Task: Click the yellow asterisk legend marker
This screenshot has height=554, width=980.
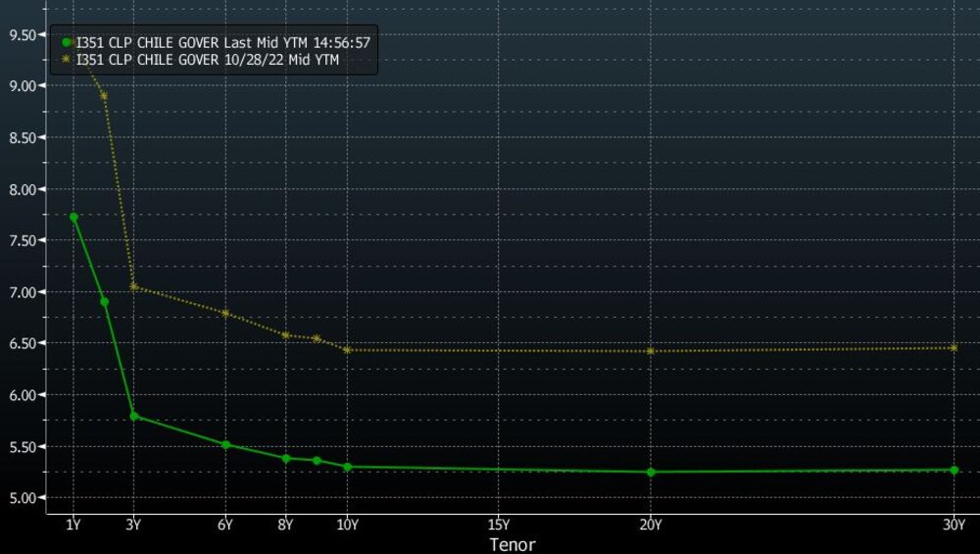Action: tap(67, 60)
